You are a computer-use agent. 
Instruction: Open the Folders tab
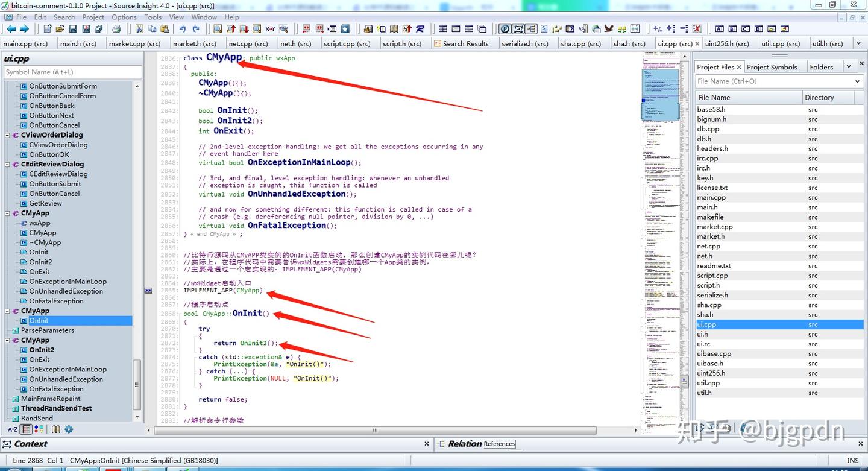point(822,67)
